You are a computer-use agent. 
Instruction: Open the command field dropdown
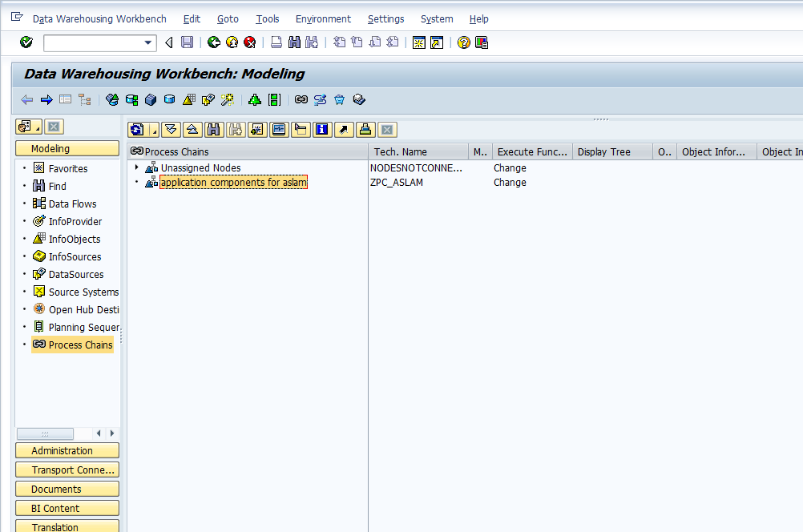coord(148,42)
